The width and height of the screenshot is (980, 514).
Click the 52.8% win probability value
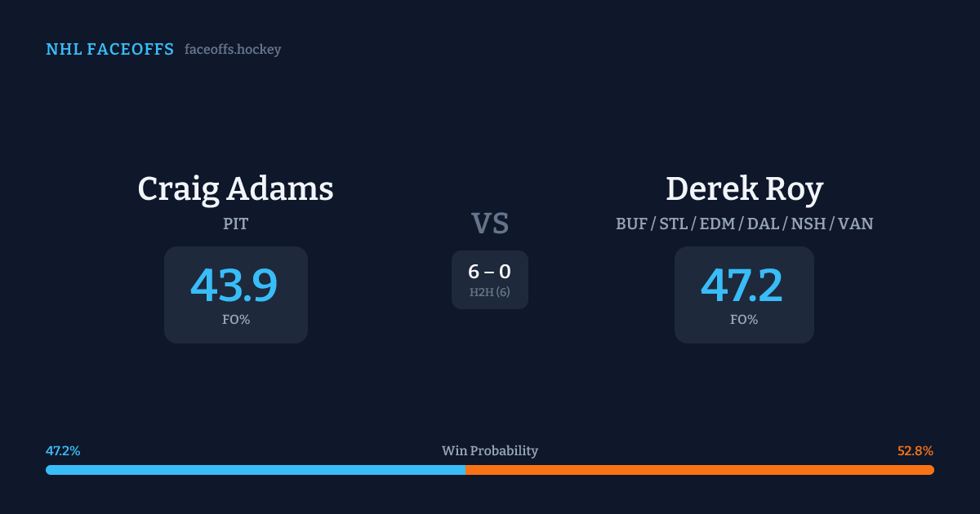[915, 451]
